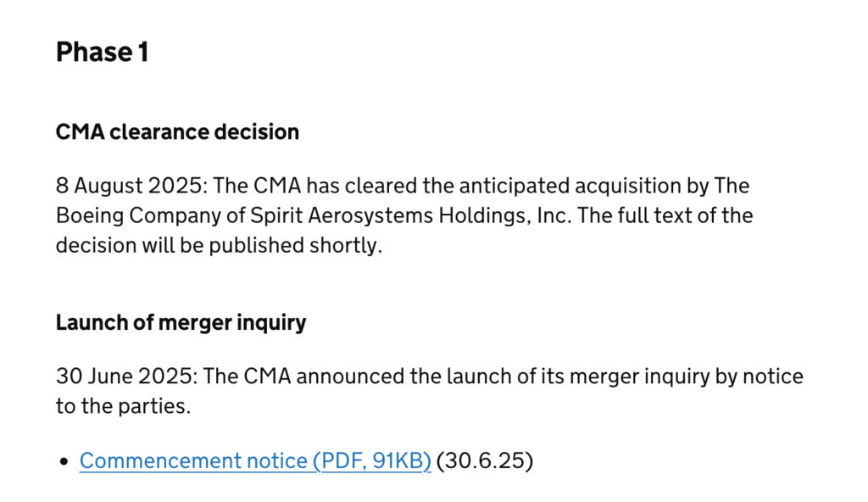Image resolution: width=868 pixels, height=502 pixels.
Task: Click the Phase 1 heading
Action: [102, 52]
